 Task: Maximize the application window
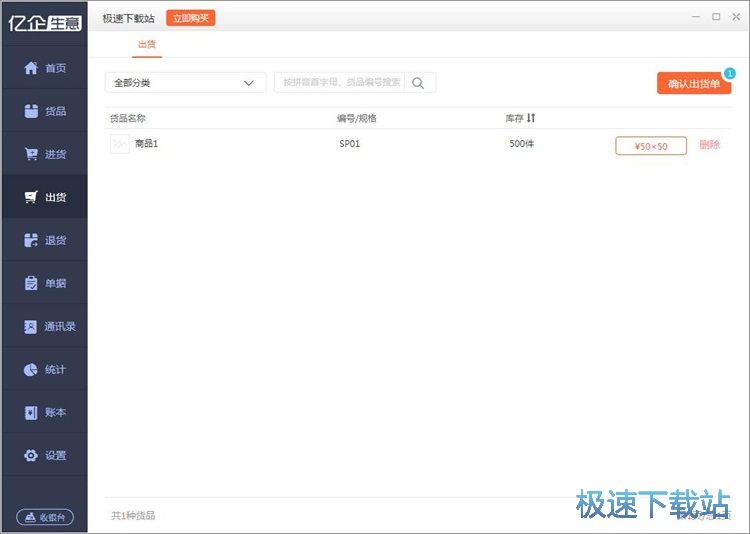tap(716, 17)
